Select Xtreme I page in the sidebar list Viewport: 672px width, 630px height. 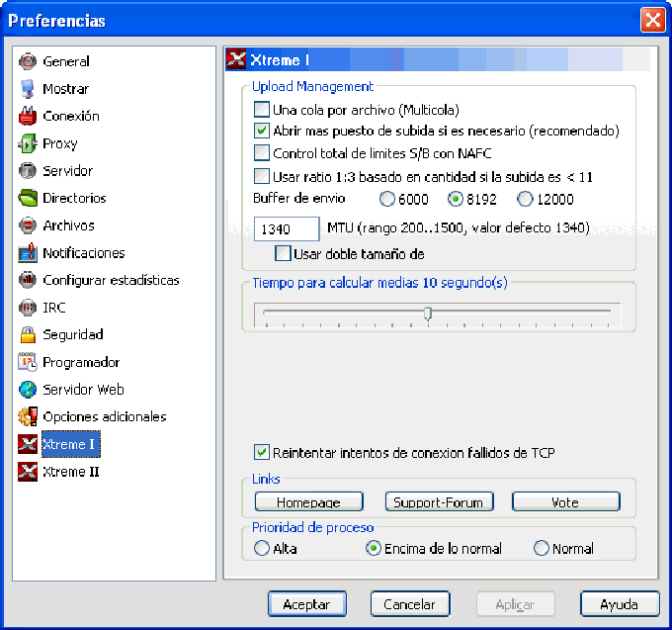(x=71, y=444)
